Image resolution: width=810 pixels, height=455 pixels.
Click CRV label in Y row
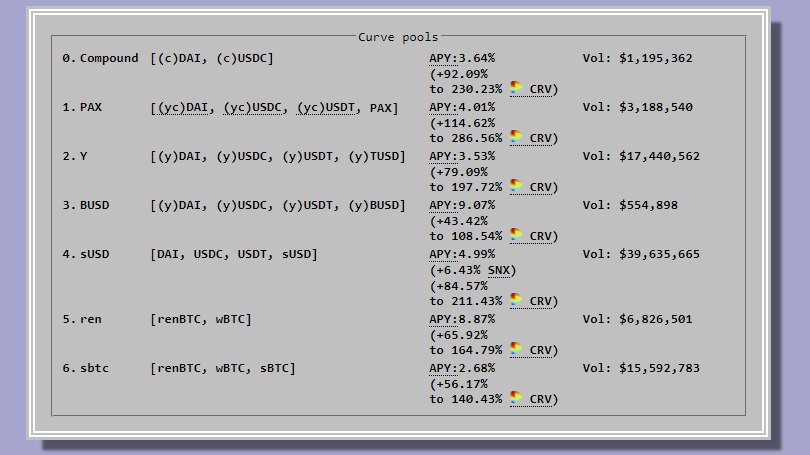(540, 187)
